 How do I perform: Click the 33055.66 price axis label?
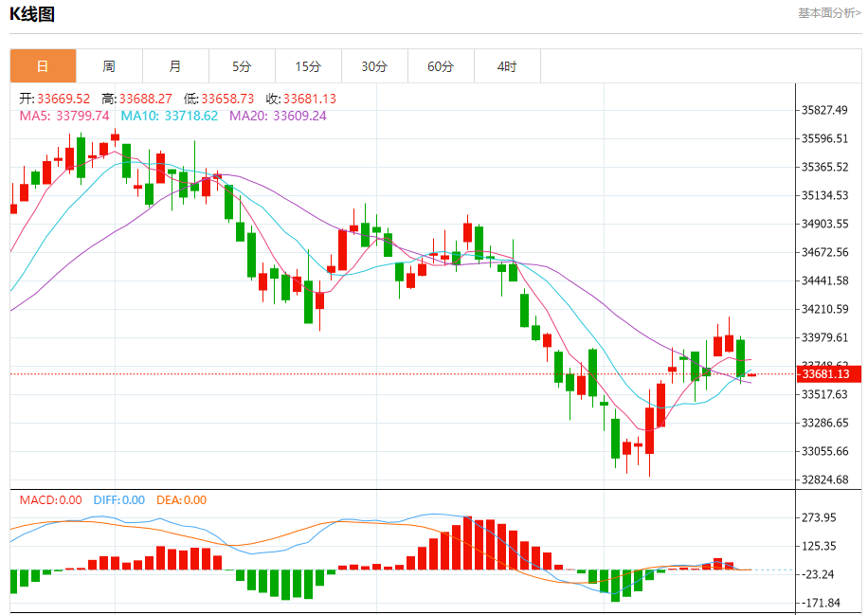(x=824, y=451)
